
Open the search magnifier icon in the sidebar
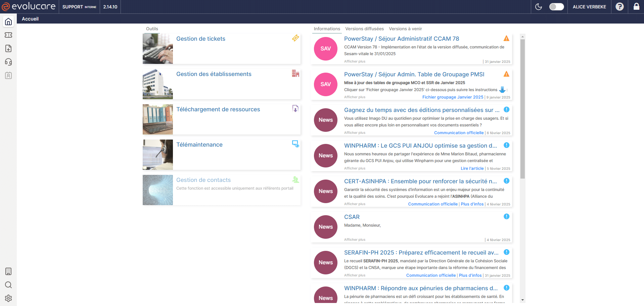coord(8,285)
